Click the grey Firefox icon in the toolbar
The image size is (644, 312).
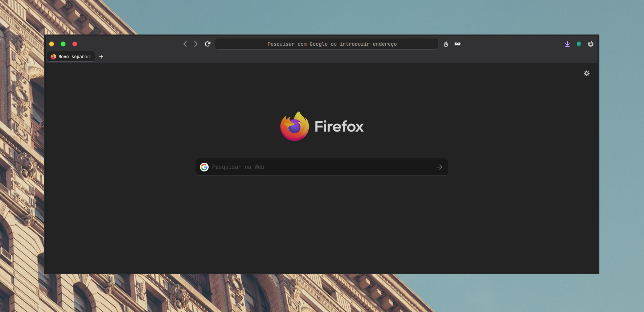point(591,44)
